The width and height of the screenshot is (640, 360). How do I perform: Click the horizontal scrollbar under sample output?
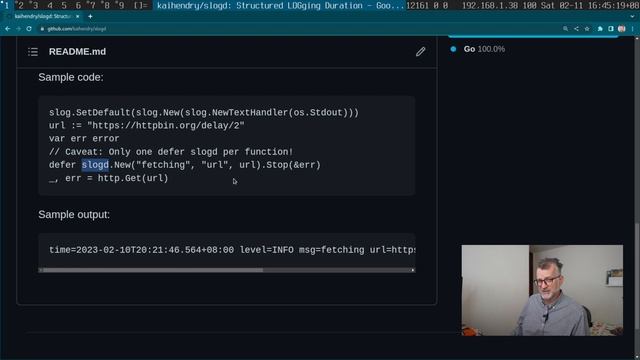click(153, 270)
